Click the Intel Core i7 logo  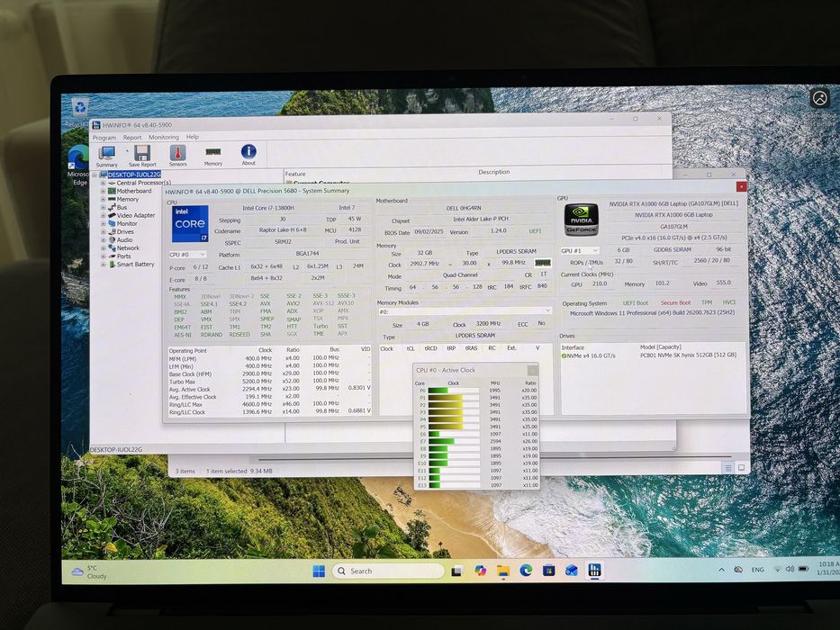click(190, 224)
